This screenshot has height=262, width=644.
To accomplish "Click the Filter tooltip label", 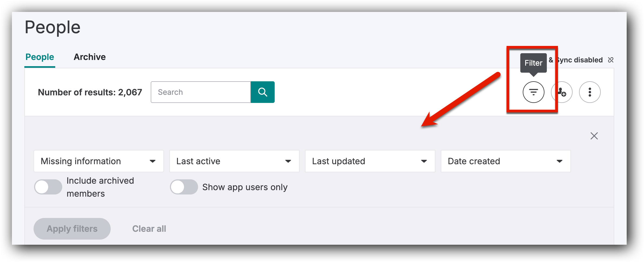I will click(533, 63).
